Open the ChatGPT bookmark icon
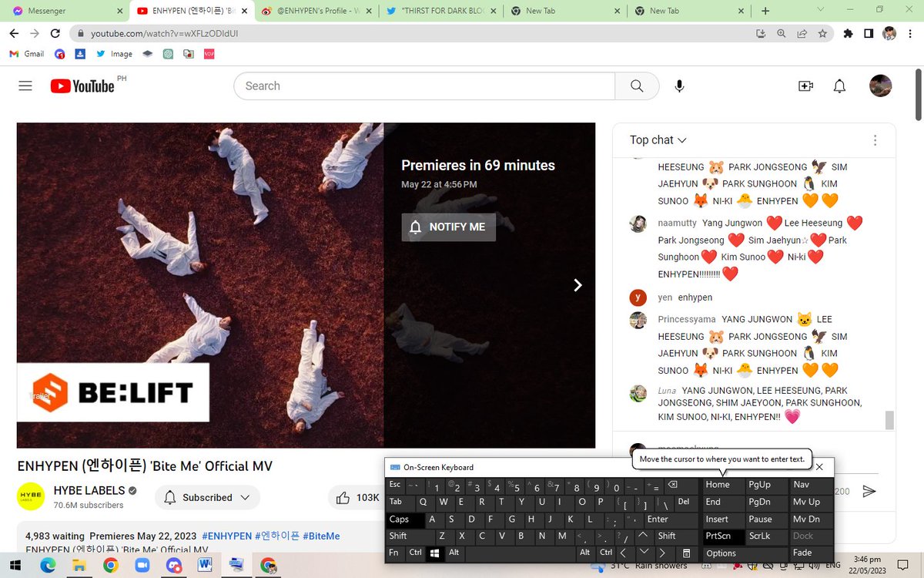Viewport: 924px width, 578px height. [x=168, y=54]
